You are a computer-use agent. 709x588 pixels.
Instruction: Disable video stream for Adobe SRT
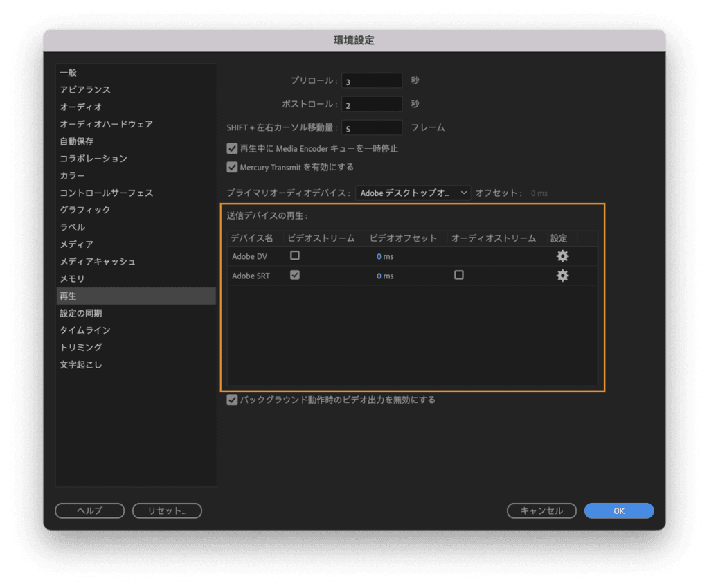[295, 275]
